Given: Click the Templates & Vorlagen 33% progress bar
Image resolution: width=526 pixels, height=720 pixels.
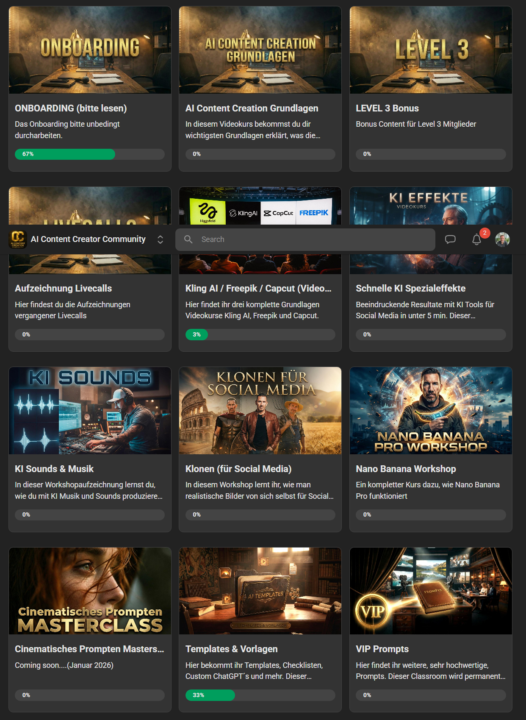Looking at the screenshot, I should (x=260, y=695).
